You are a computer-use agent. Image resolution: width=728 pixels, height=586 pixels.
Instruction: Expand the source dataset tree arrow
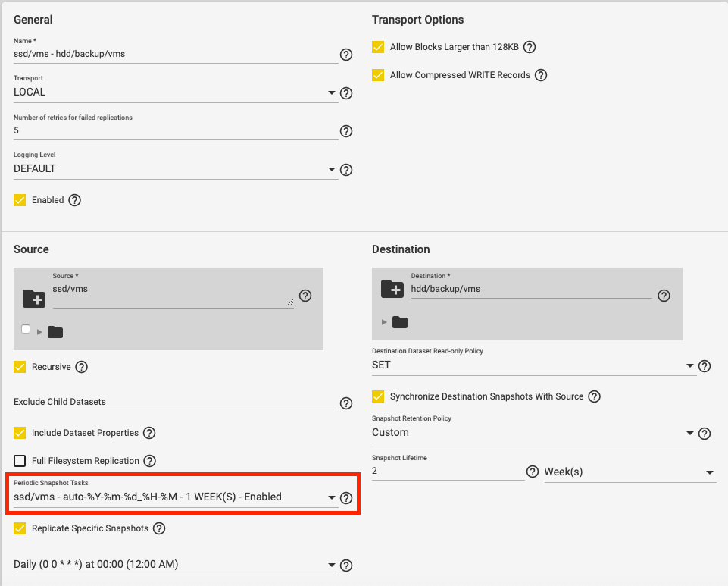point(39,332)
